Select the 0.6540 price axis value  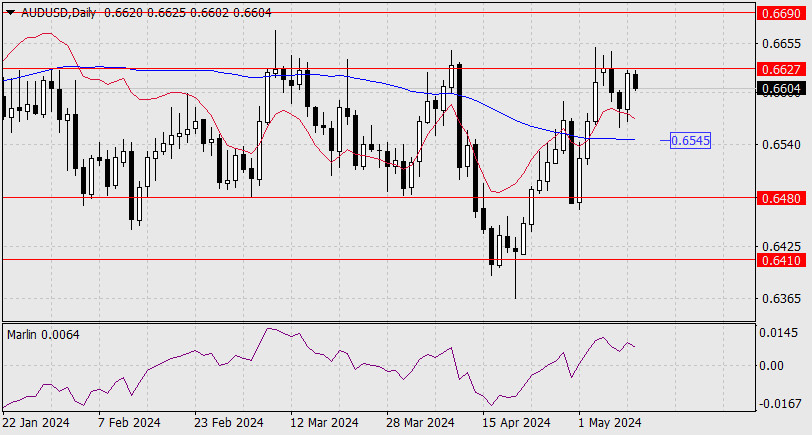[x=781, y=144]
